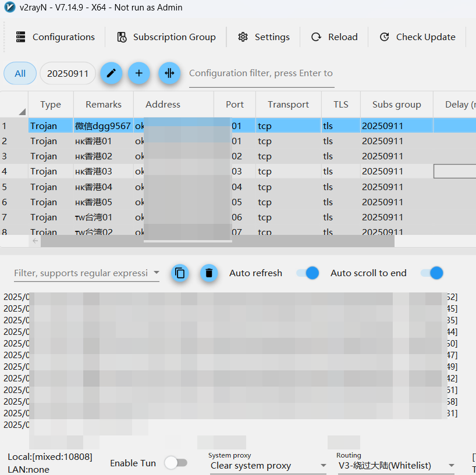
Task: Copy log messages using the copy icon
Action: (x=180, y=273)
